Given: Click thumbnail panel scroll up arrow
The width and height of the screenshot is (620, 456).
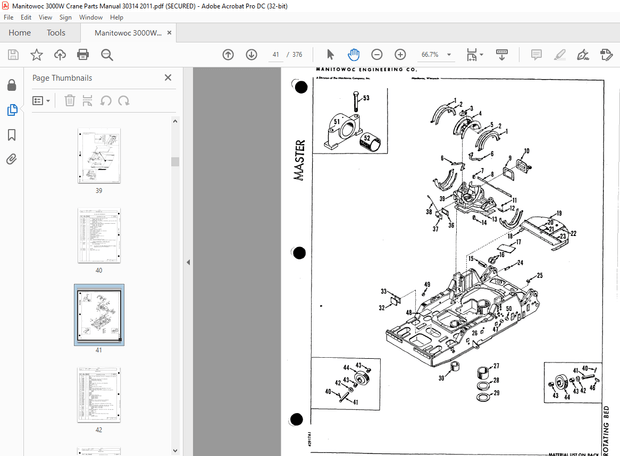Looking at the screenshot, I should point(175,121).
